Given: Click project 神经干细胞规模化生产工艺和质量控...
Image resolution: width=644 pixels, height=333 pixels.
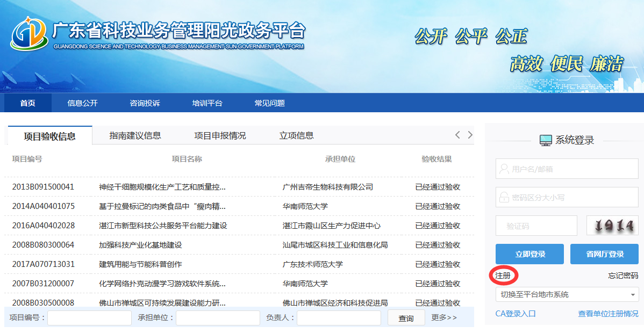Looking at the screenshot, I should [x=162, y=187].
